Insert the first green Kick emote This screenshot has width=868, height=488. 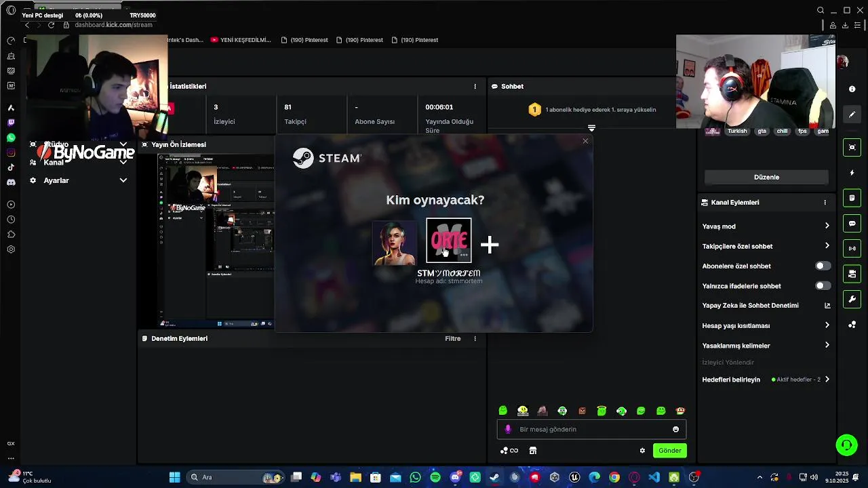coord(502,411)
